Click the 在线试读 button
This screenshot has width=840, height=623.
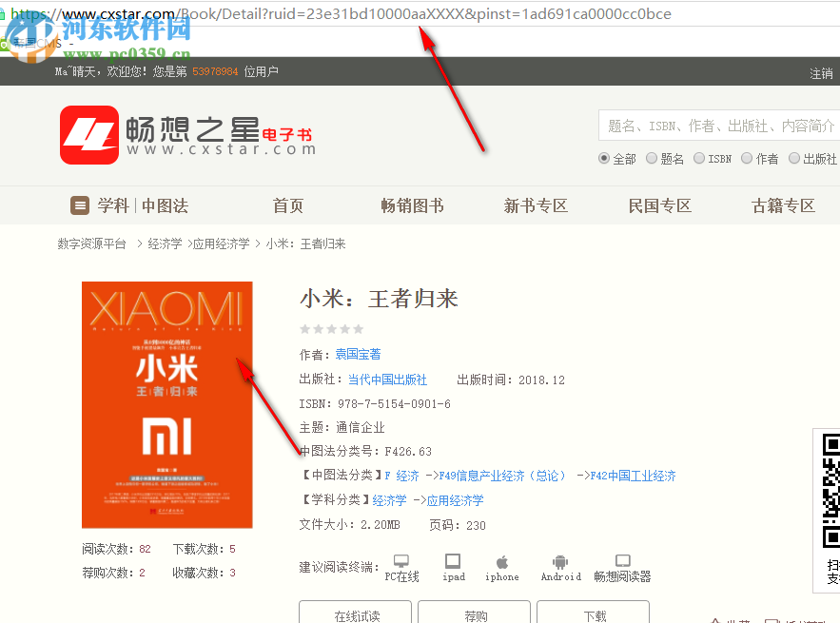tap(355, 613)
